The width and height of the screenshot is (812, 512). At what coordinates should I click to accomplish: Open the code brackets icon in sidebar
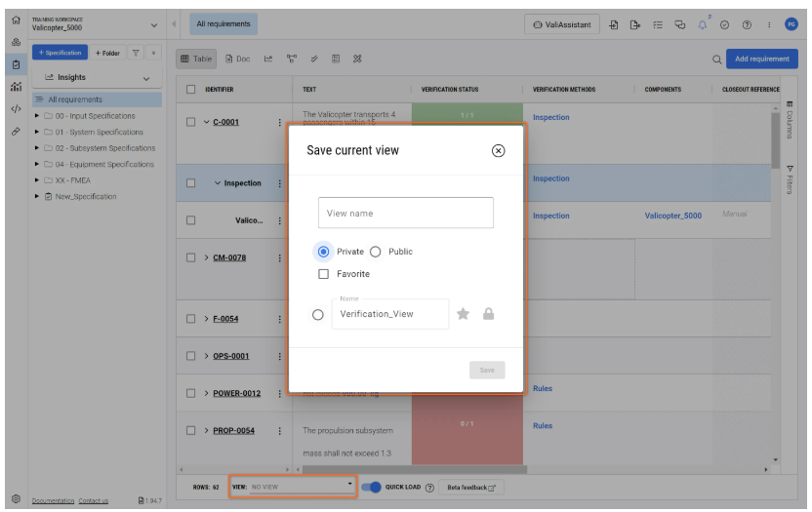[x=16, y=108]
